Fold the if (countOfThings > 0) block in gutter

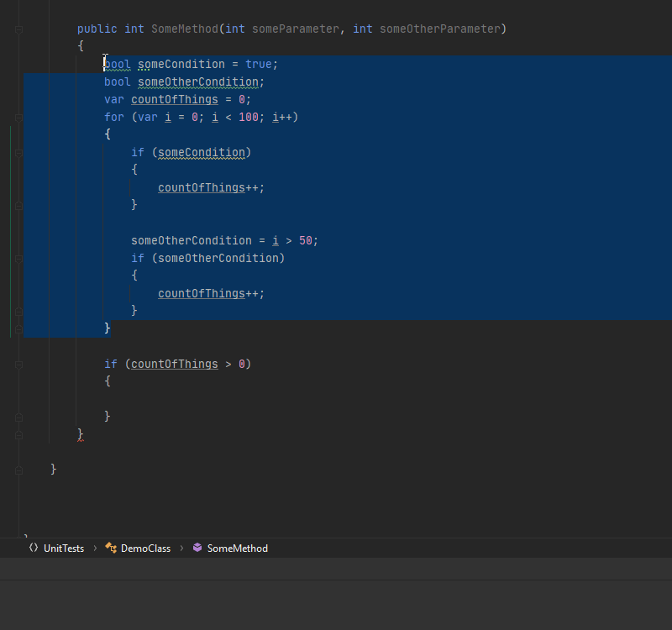tap(18, 365)
